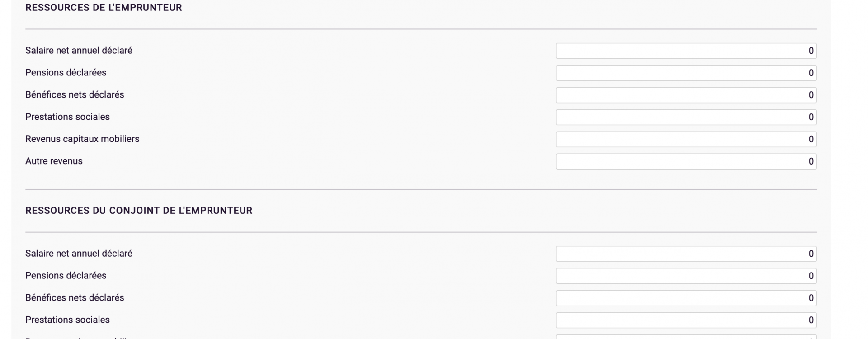Screen dimensions: 868x339
Task: Click the conjoint's Salaire net annuel déclaré label
Action: (79, 254)
